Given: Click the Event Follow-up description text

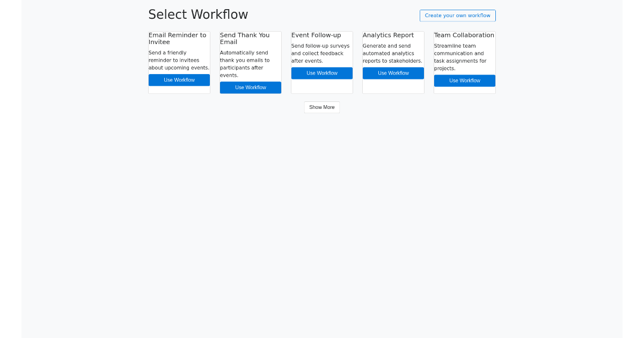Looking at the screenshot, I should click(320, 53).
